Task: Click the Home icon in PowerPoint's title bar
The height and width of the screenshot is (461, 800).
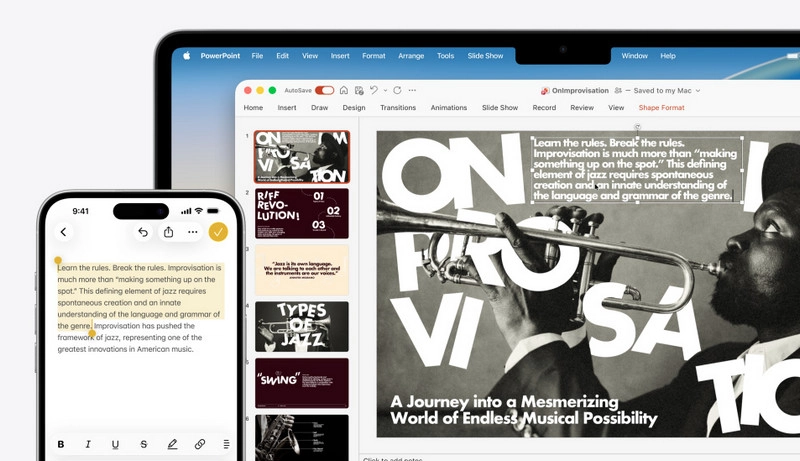Action: [x=344, y=90]
